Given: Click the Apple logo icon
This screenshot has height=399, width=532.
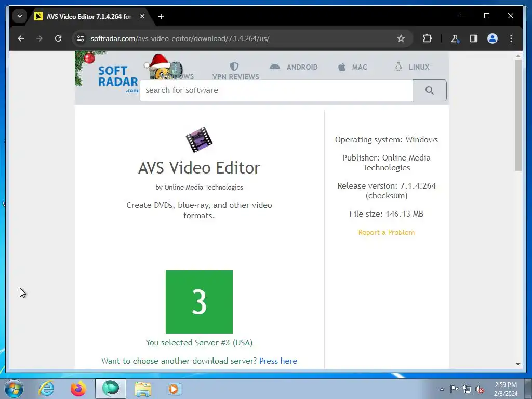Looking at the screenshot, I should 342,67.
